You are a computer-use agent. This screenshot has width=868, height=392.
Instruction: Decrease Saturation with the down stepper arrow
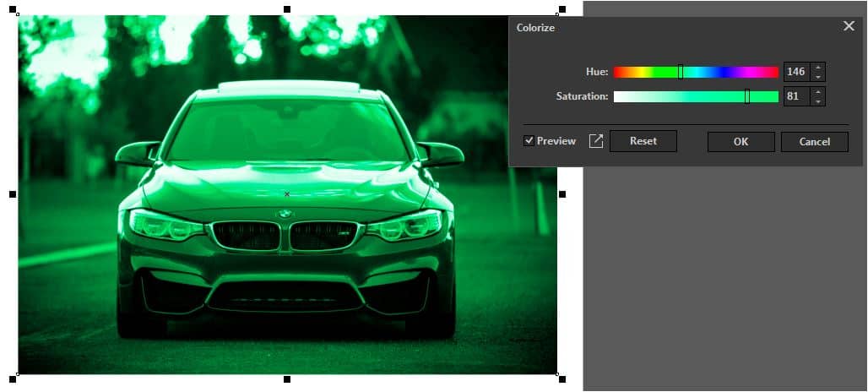click(818, 101)
